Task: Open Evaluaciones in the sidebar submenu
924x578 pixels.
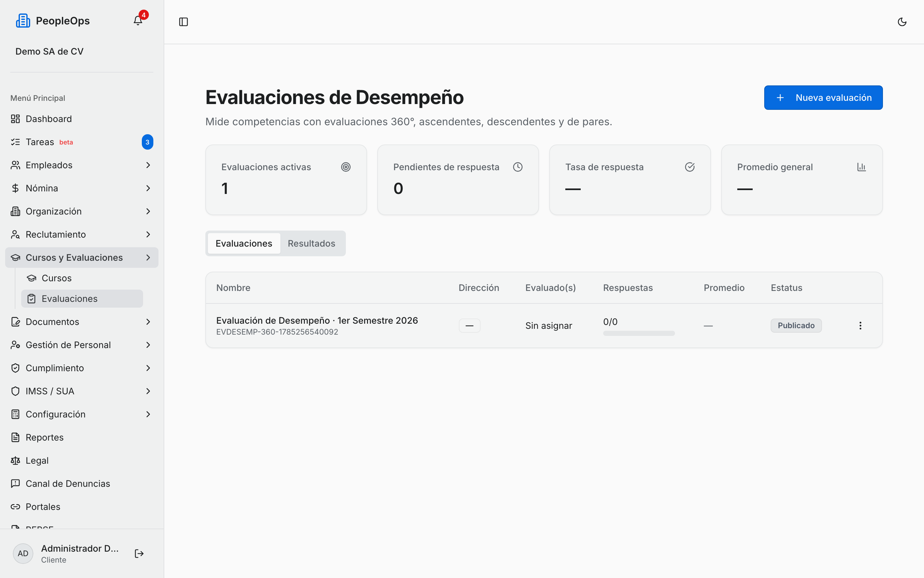Action: [82, 299]
